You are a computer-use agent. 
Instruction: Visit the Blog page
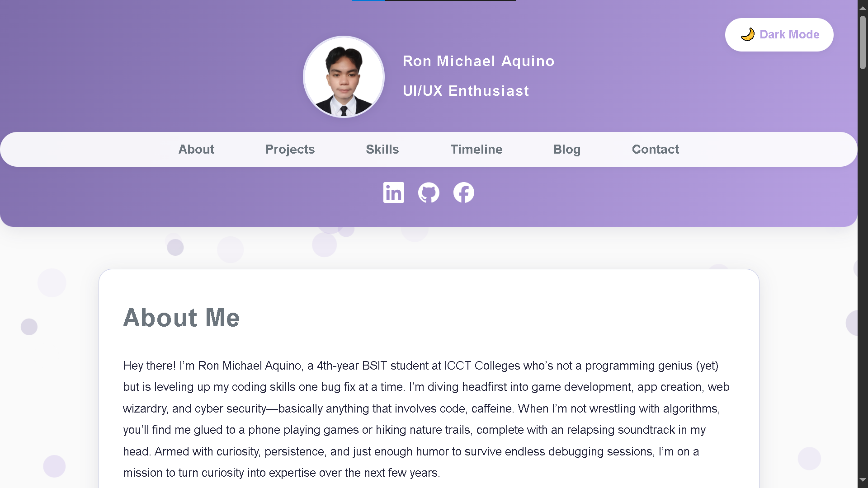tap(567, 149)
